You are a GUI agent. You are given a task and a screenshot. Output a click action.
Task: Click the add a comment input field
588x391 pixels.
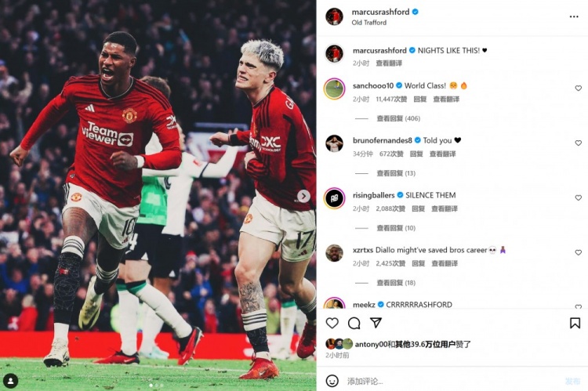(x=450, y=382)
